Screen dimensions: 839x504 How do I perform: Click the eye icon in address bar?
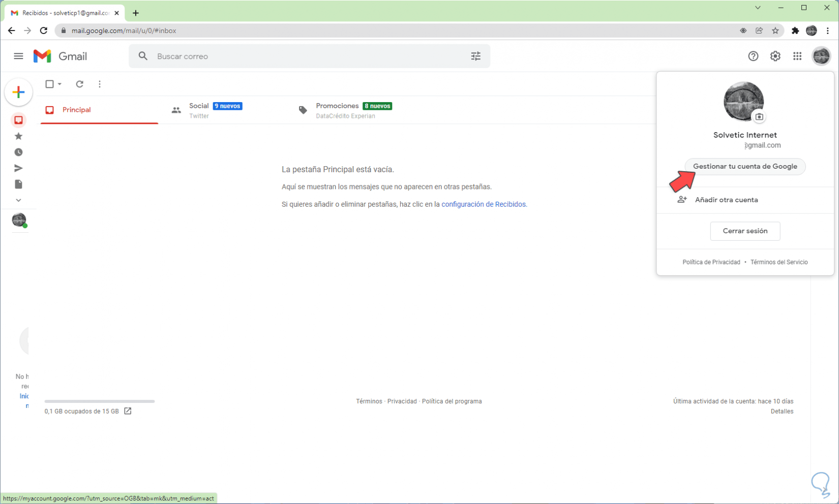743,30
